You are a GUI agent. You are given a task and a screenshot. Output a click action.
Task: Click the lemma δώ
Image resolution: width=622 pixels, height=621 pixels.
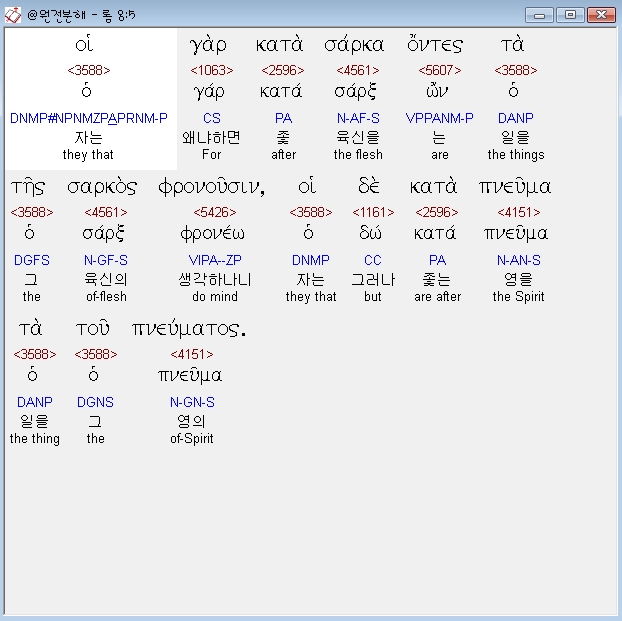click(x=370, y=233)
